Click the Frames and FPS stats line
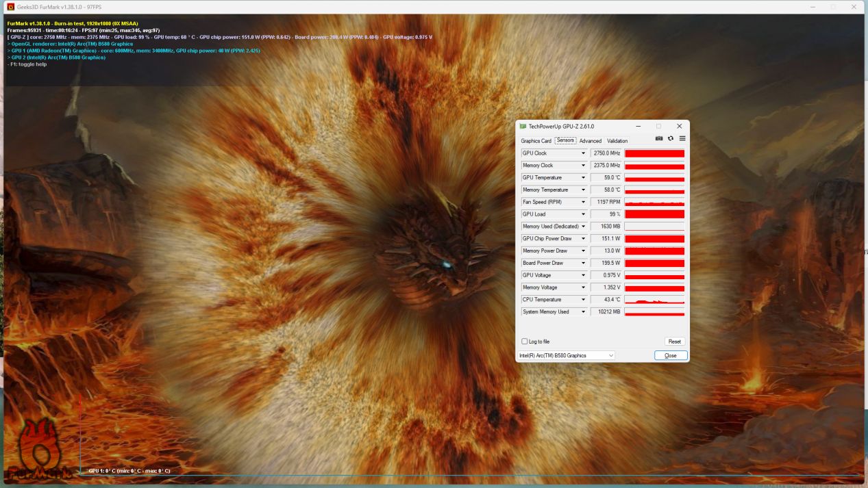 tap(84, 30)
